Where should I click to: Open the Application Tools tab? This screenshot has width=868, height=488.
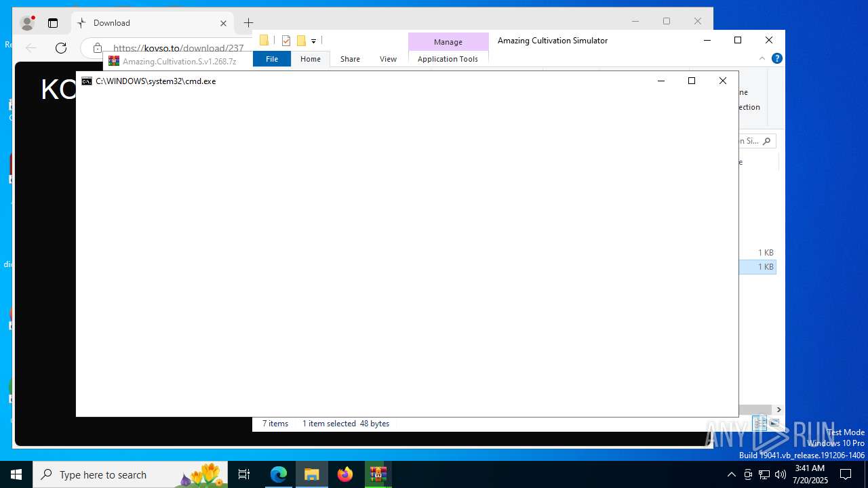pos(448,59)
